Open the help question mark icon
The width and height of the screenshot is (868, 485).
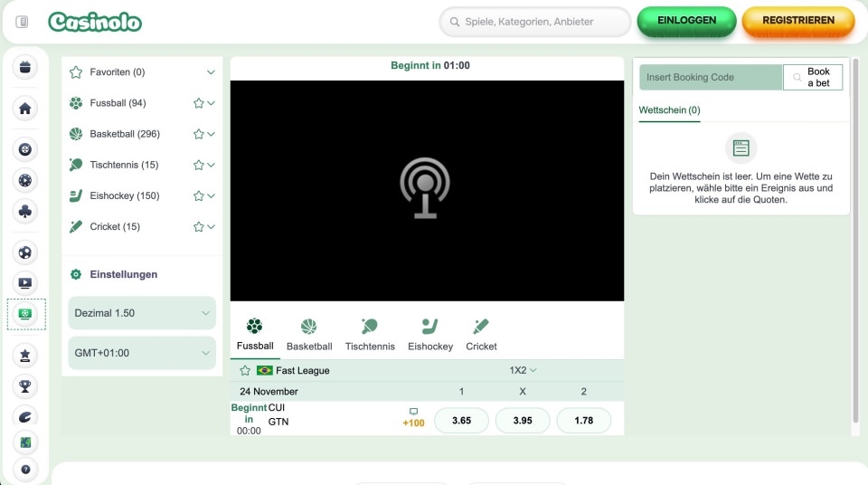[25, 470]
